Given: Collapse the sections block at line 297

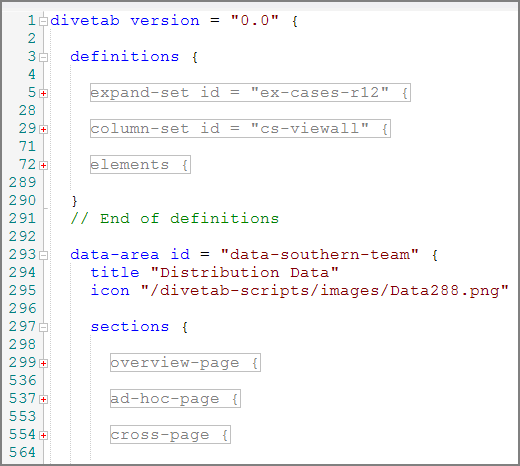Looking at the screenshot, I should pos(43,328).
